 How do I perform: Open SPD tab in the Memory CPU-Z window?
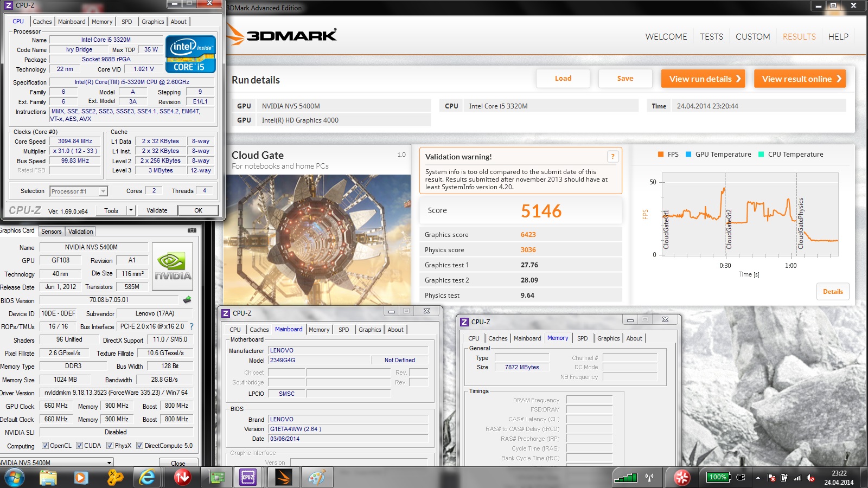(583, 338)
